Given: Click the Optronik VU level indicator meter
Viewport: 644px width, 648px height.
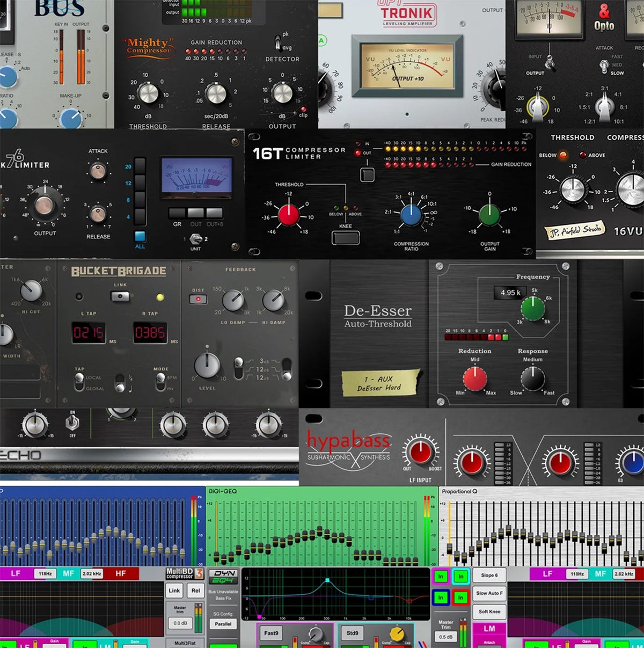Looking at the screenshot, I should (407, 67).
